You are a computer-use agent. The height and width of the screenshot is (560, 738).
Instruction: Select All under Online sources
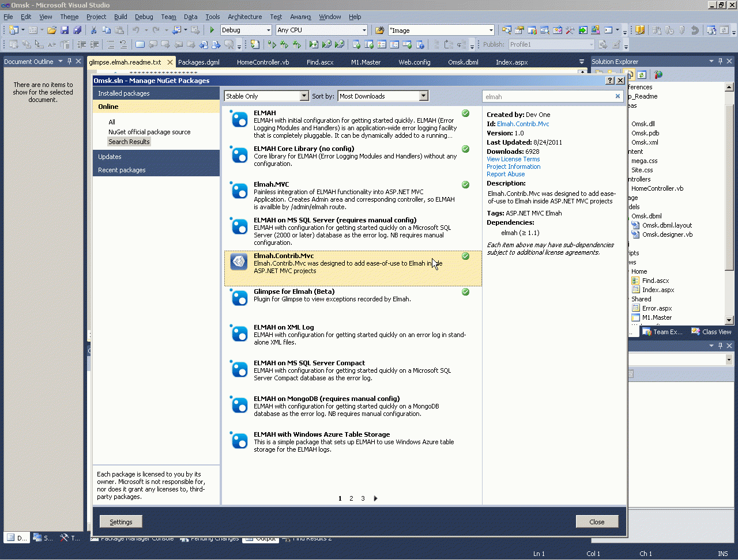coord(112,122)
